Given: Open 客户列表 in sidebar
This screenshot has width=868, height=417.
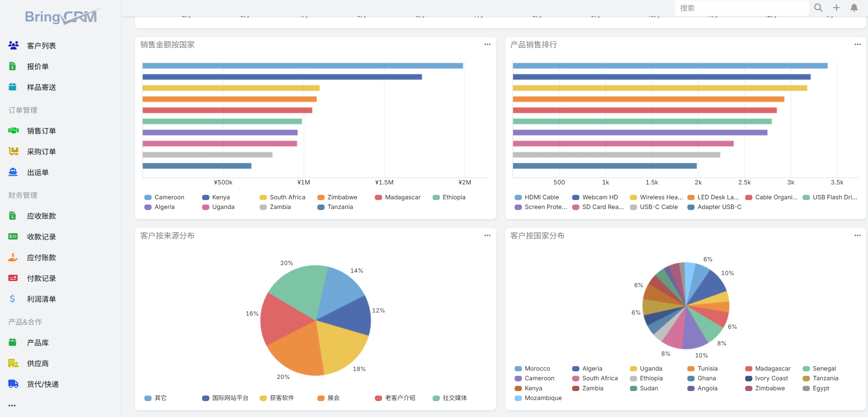Looking at the screenshot, I should pyautogui.click(x=41, y=46).
